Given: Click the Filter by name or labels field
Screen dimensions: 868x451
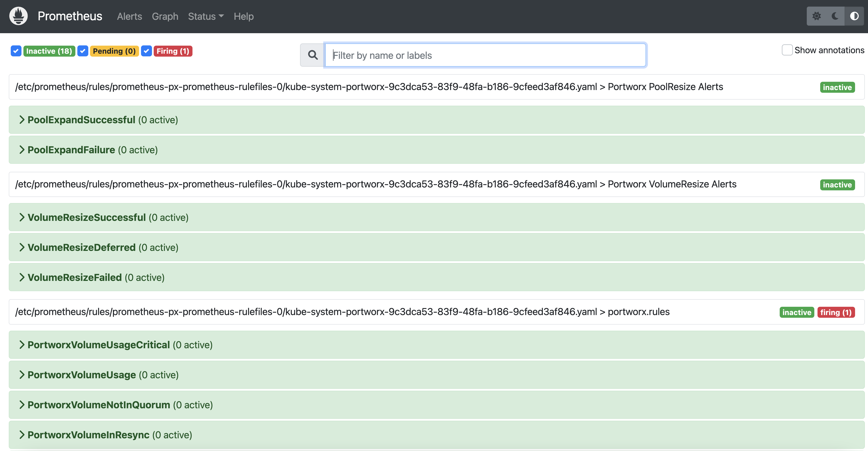Looking at the screenshot, I should pos(485,55).
